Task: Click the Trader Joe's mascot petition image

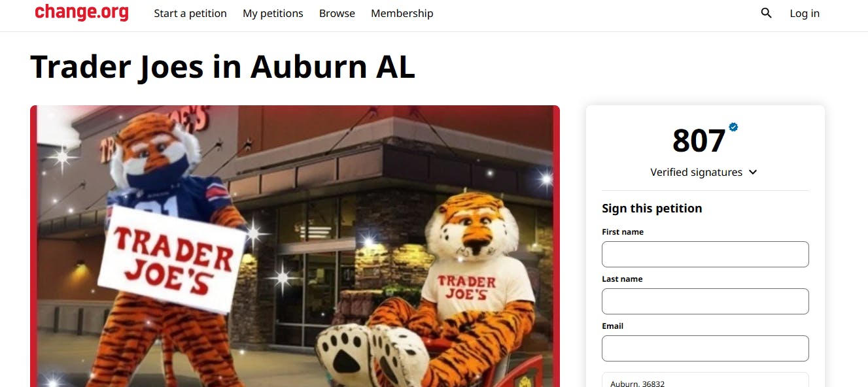Action: click(294, 245)
